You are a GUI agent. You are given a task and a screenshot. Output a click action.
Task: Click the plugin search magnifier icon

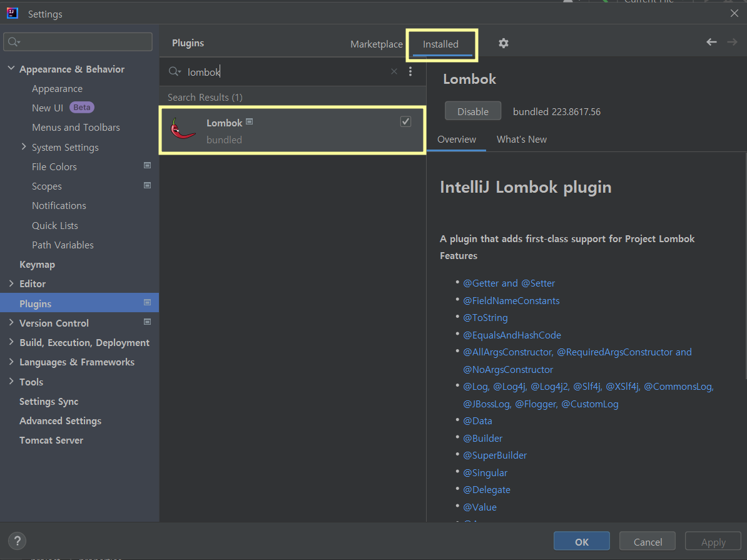tap(175, 71)
